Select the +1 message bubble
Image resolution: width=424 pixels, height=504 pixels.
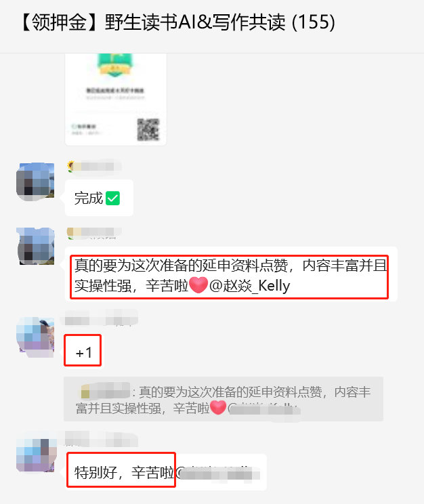click(83, 350)
